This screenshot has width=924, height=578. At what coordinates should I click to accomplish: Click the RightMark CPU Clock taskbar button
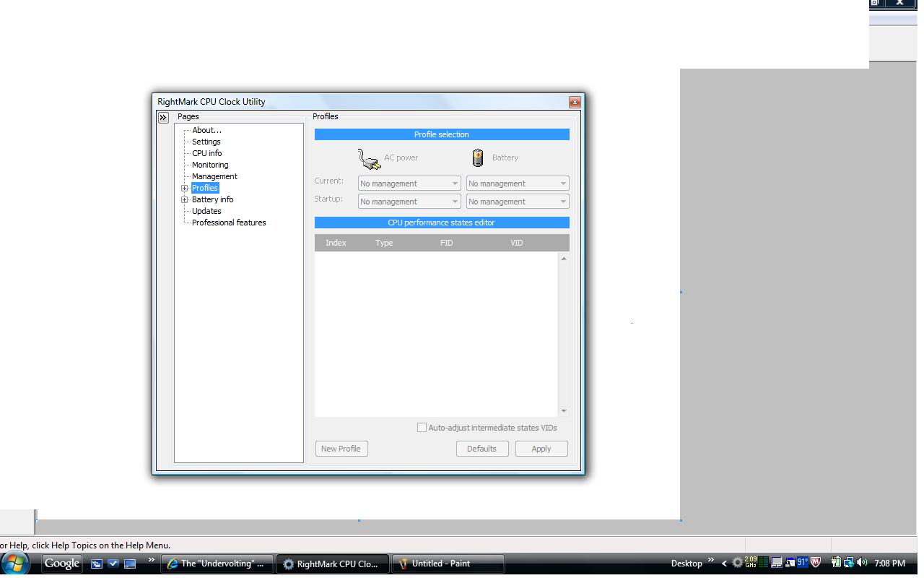332,564
